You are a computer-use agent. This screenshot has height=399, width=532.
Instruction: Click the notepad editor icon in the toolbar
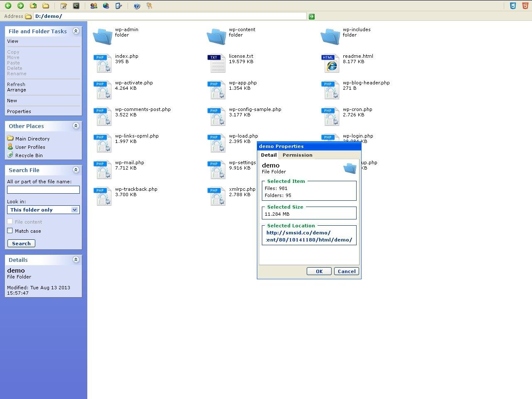pyautogui.click(x=63, y=6)
